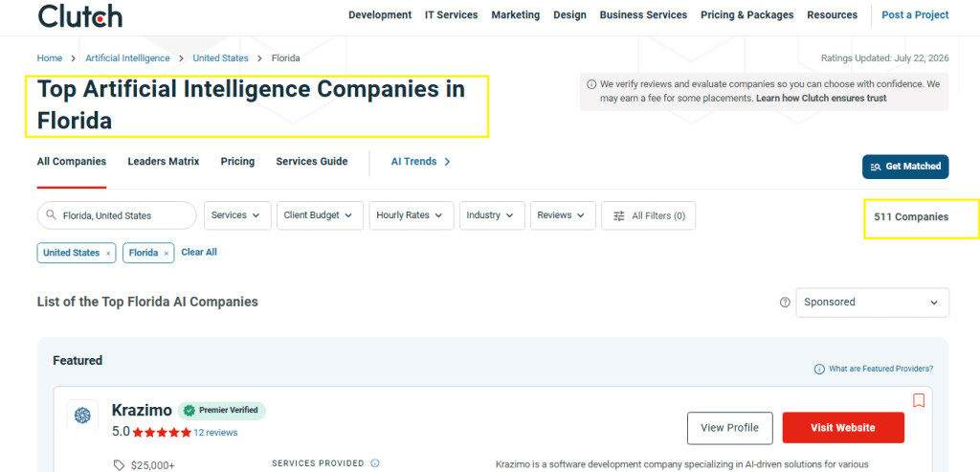Click View Profile for Krazimo
The height and width of the screenshot is (472, 980).
[730, 428]
